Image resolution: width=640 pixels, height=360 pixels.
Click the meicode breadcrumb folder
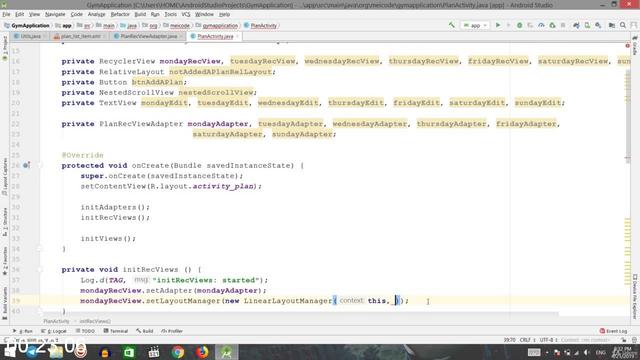pyautogui.click(x=176, y=25)
